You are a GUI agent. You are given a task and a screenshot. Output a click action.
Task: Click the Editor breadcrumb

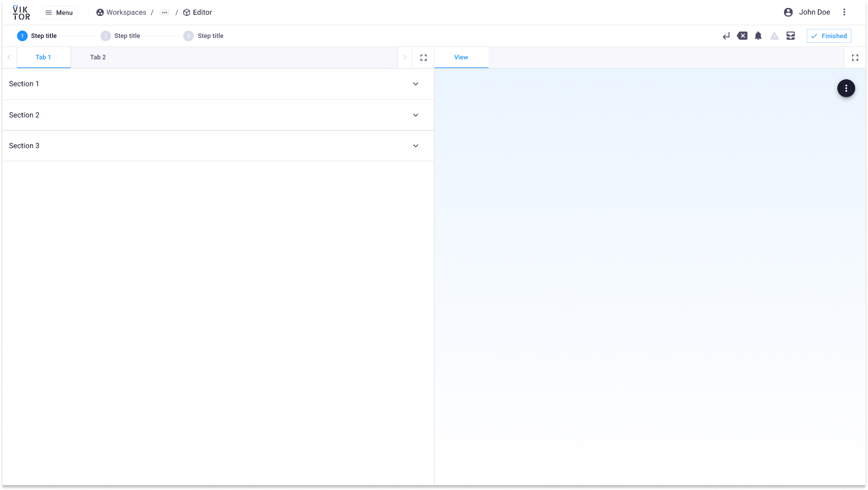(x=197, y=12)
